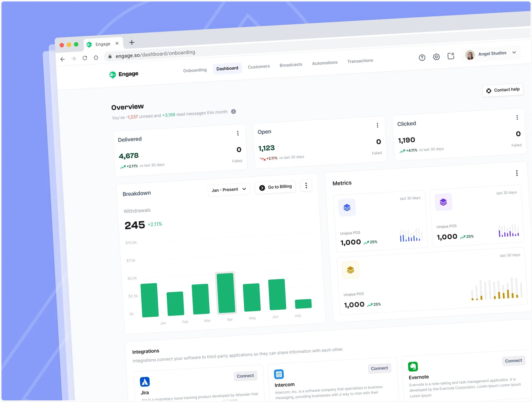Image resolution: width=532 pixels, height=402 pixels.
Task: Click the Jira integration logo
Action: [x=145, y=382]
